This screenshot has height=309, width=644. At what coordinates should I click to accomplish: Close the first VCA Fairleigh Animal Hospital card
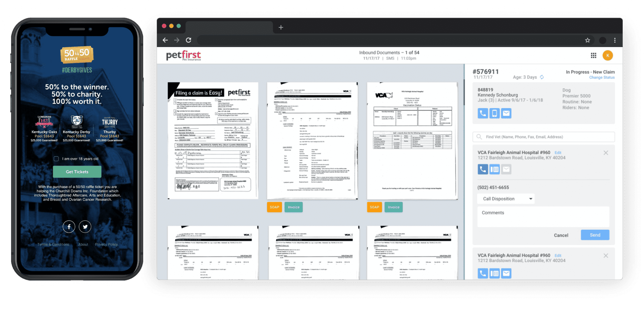tap(606, 153)
